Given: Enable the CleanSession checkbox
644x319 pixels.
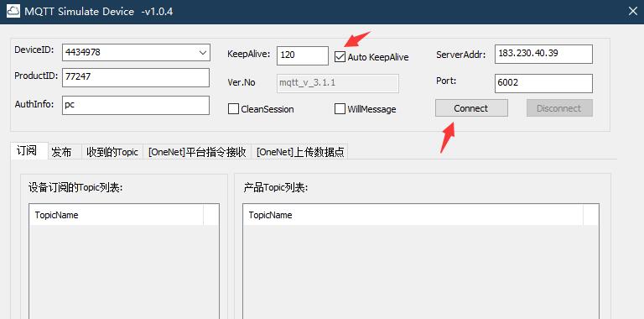Looking at the screenshot, I should (x=233, y=109).
